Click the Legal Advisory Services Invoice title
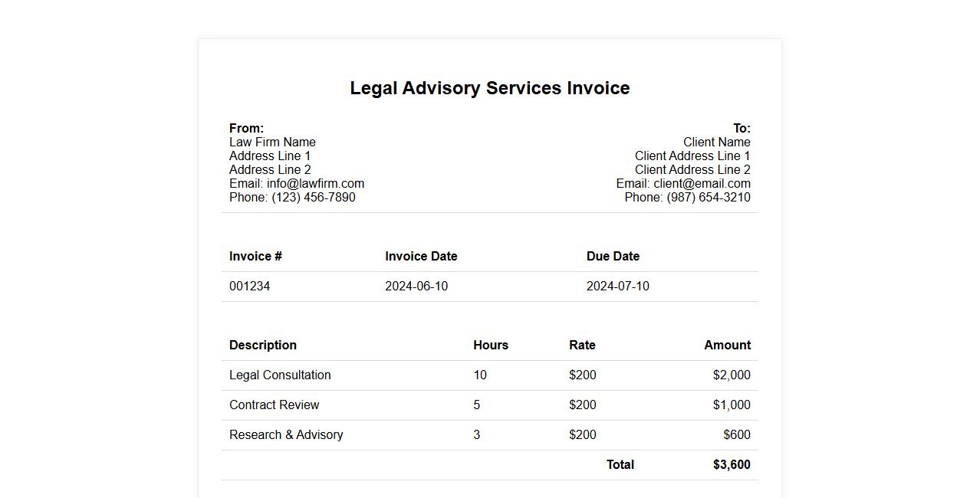Image resolution: width=980 pixels, height=498 pixels. [489, 88]
